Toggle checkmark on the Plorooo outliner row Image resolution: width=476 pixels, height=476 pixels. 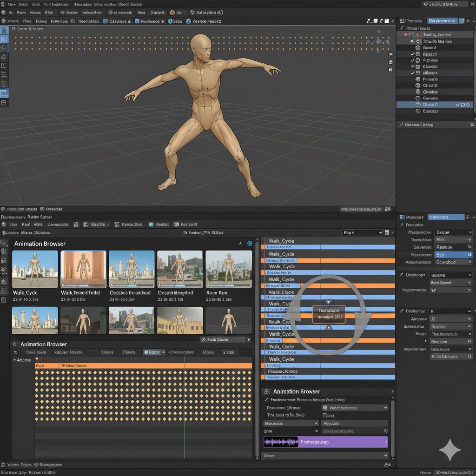click(x=412, y=60)
